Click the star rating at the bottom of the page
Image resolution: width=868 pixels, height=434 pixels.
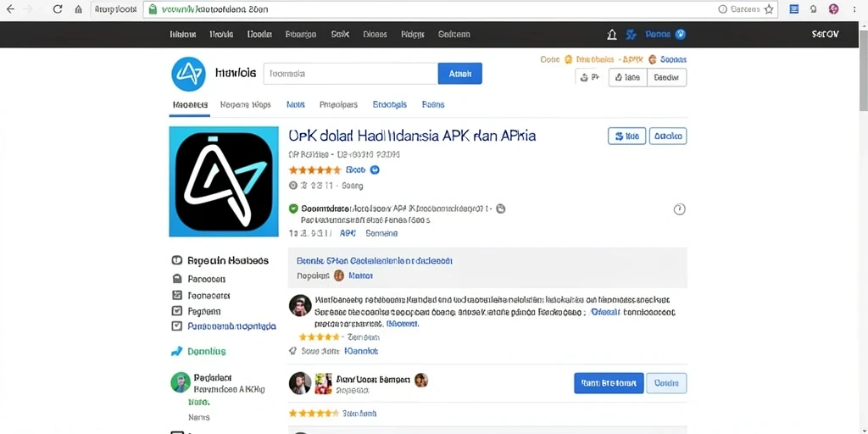pyautogui.click(x=314, y=413)
